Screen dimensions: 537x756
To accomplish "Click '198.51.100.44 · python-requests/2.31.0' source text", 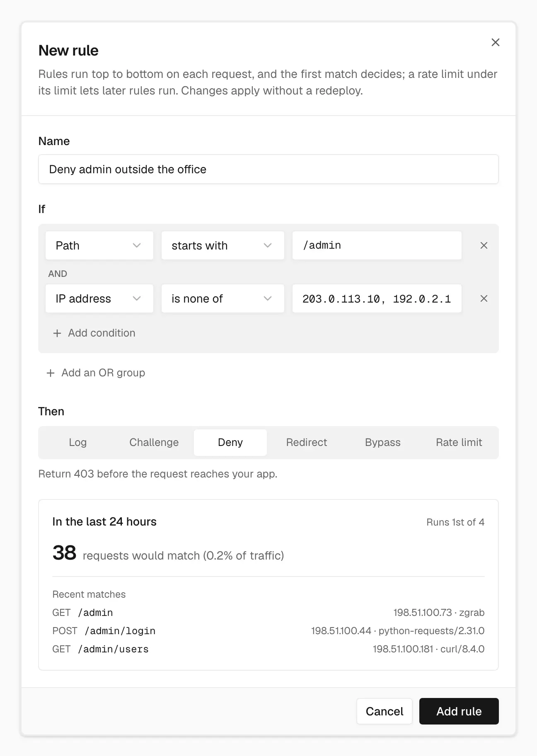I will (398, 631).
